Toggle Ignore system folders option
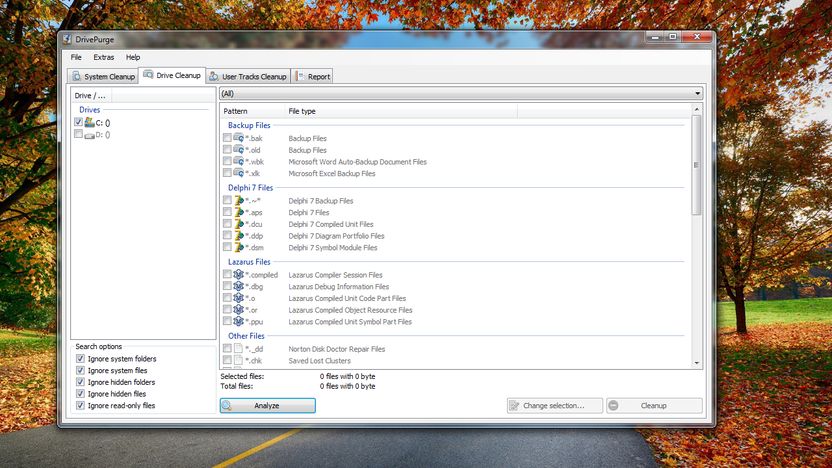The width and height of the screenshot is (832, 468). pyautogui.click(x=80, y=359)
